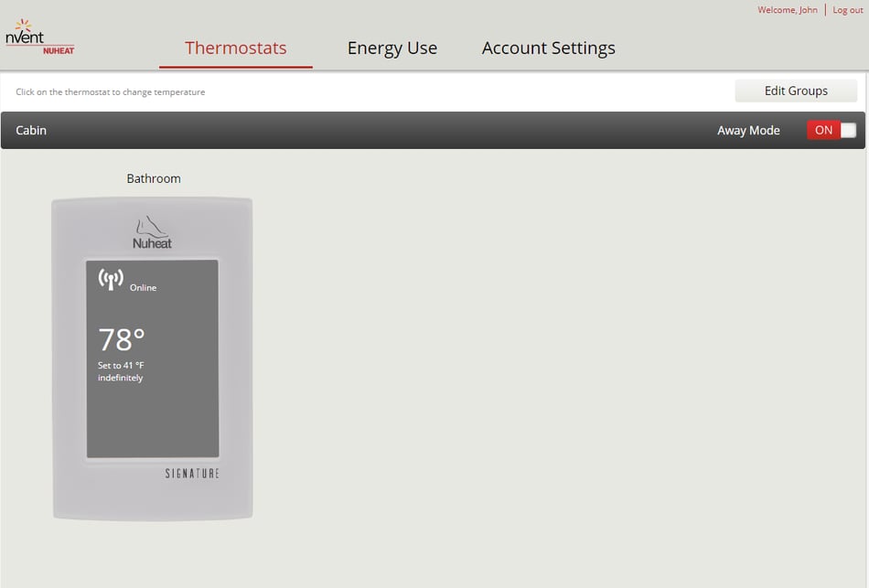Viewport: 869px width, 588px height.
Task: Turn off the Away Mode switch
Action: tap(831, 130)
